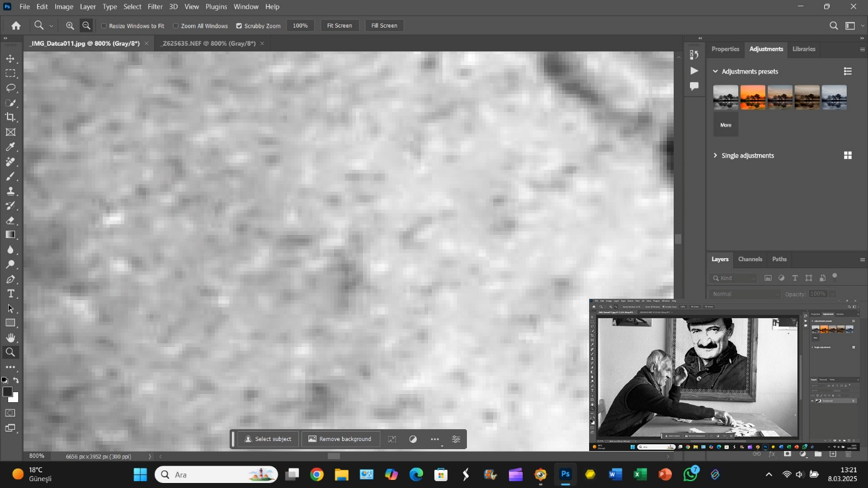Screen dimensions: 868x488
Task: Click the Fit Screen button
Action: click(x=339, y=26)
